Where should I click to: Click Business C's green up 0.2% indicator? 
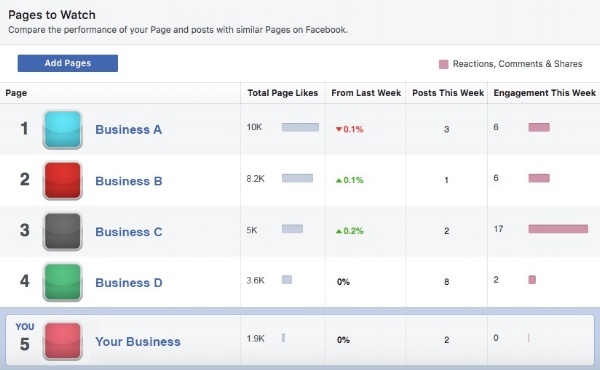click(x=349, y=231)
